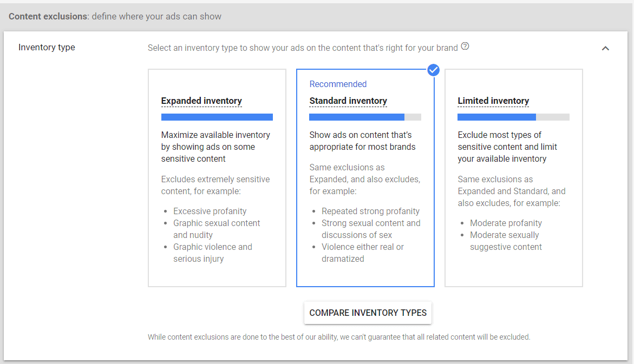Click the help question mark icon
The height and width of the screenshot is (364, 634).
point(465,47)
